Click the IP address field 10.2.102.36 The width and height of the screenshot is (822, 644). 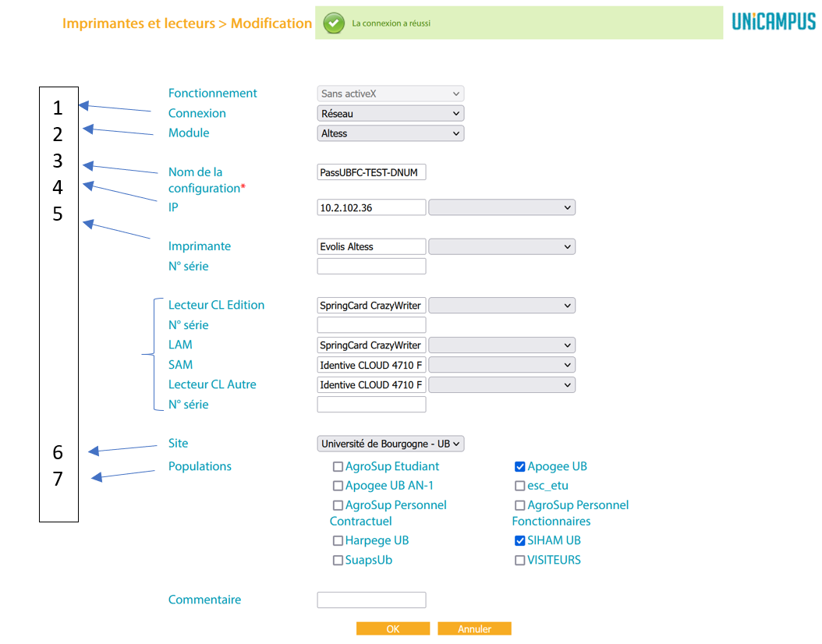[x=371, y=207]
